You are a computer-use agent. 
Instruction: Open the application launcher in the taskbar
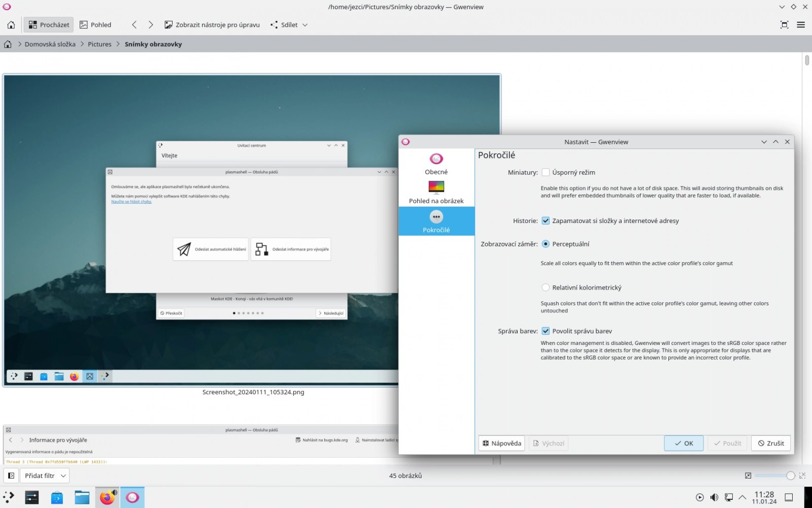(9, 497)
